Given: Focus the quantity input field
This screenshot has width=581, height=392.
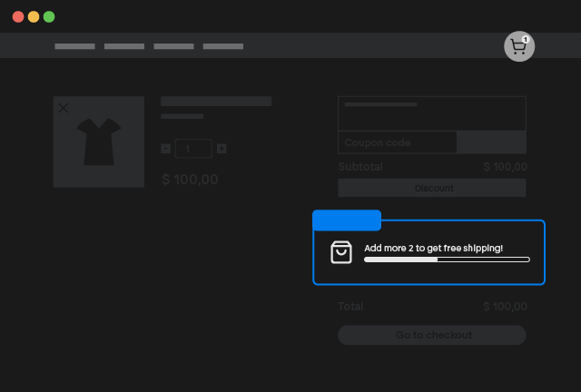Looking at the screenshot, I should tap(193, 149).
